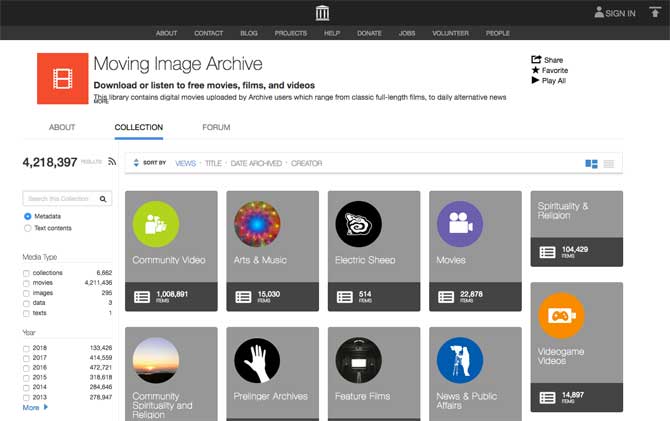Sort by VIEWS

point(185,163)
